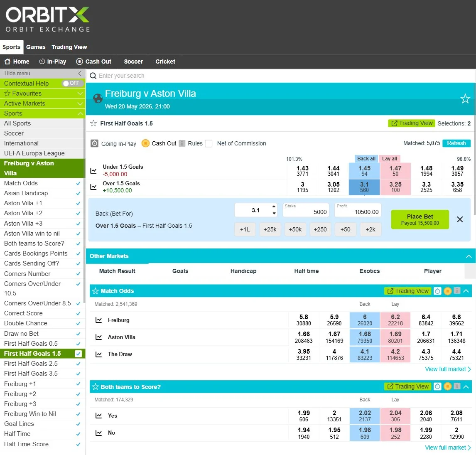The width and height of the screenshot is (476, 455).
Task: Decrease the bet odds with down arrow
Action: coord(274,213)
